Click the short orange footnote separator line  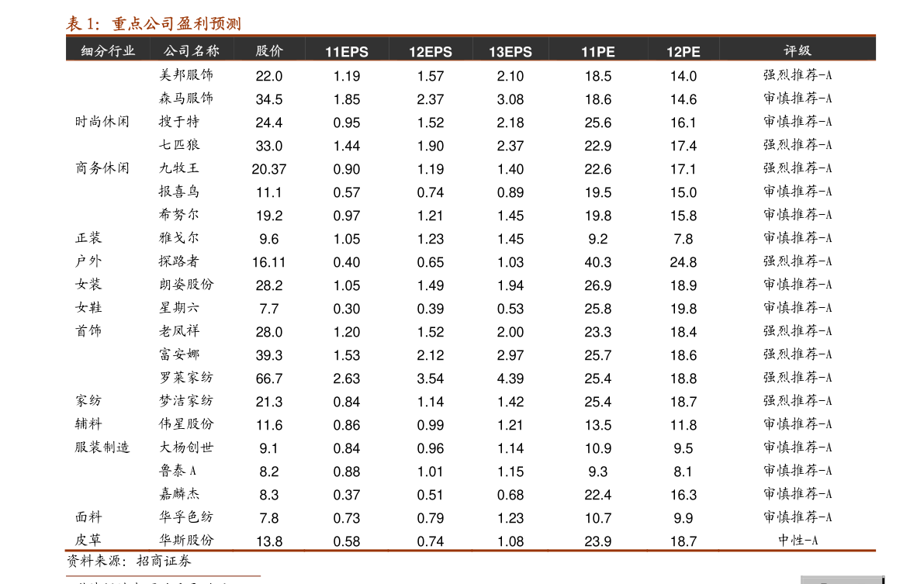[x=163, y=576]
